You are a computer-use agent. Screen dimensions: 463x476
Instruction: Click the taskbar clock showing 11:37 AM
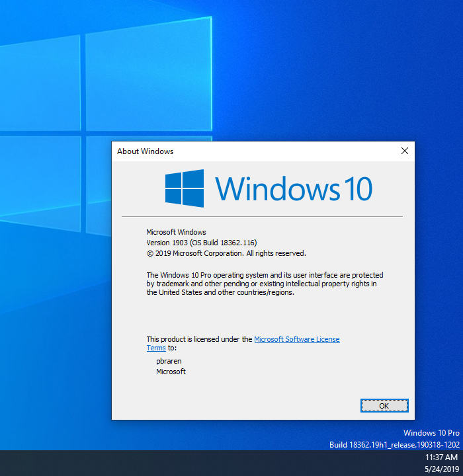[x=441, y=457]
